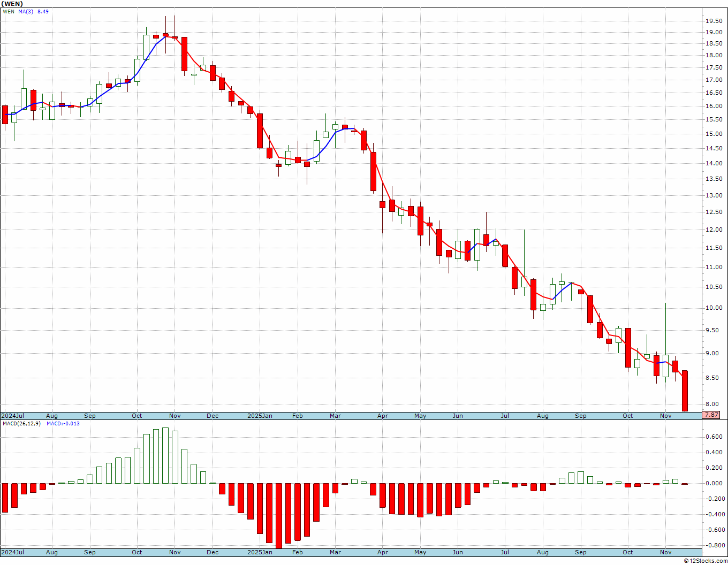Select the "19.00" price axis label

tap(714, 32)
